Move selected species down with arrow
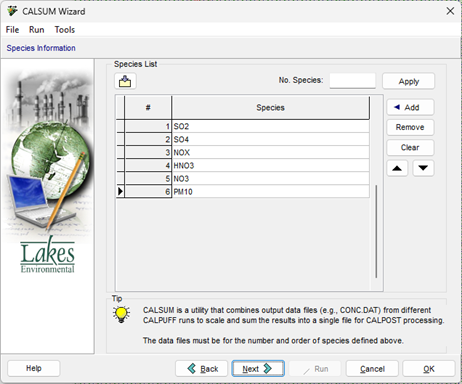Viewport: 462px width, 384px height. coord(423,168)
